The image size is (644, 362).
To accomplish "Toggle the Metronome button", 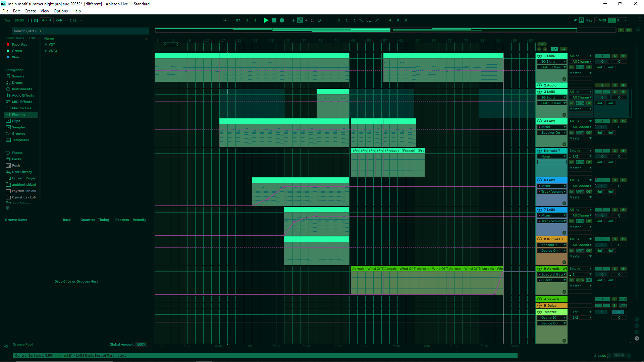I will 59,20.
